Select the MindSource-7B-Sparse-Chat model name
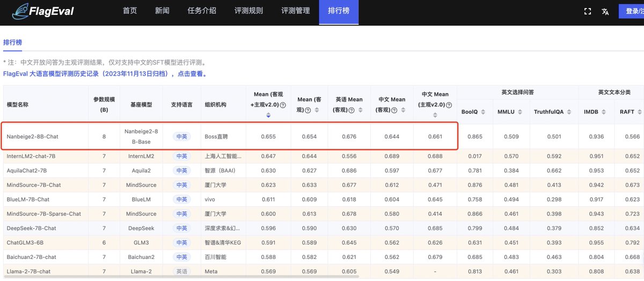The image size is (644, 281). [43, 214]
